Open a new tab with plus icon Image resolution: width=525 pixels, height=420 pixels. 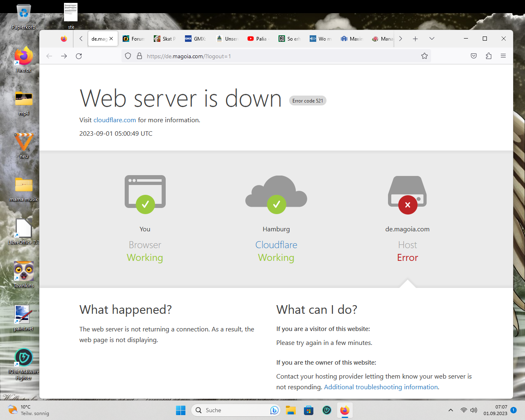click(415, 39)
